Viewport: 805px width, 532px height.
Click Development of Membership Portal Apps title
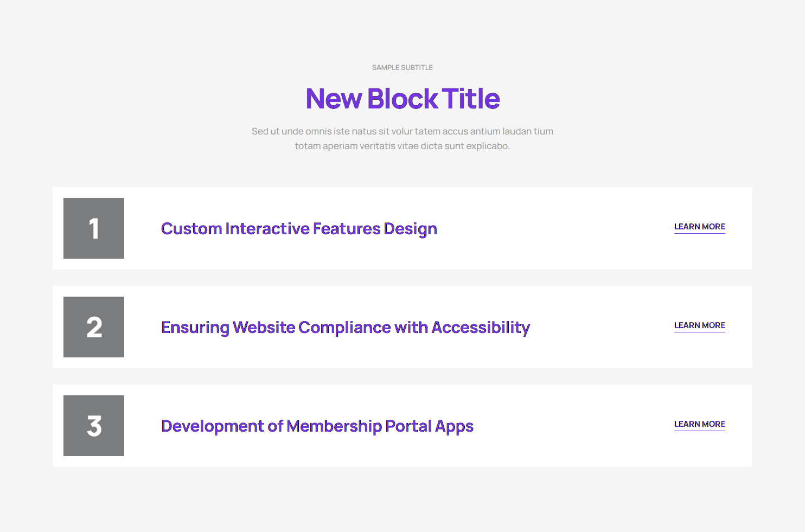[x=317, y=426]
